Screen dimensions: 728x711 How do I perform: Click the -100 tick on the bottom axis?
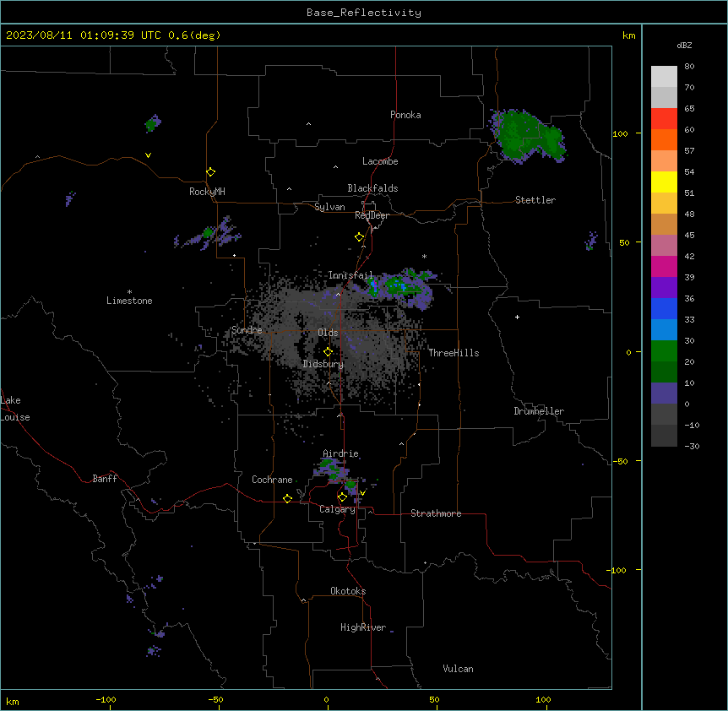tap(106, 699)
